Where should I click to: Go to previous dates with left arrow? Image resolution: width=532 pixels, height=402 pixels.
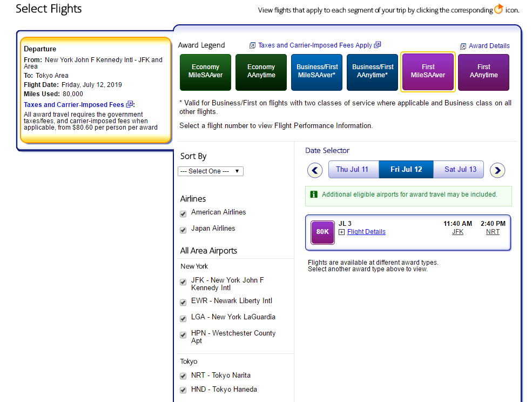tap(315, 170)
